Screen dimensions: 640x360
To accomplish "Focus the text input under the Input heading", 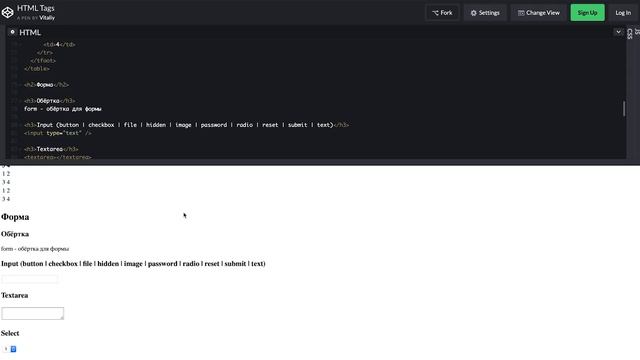I will (x=30, y=279).
